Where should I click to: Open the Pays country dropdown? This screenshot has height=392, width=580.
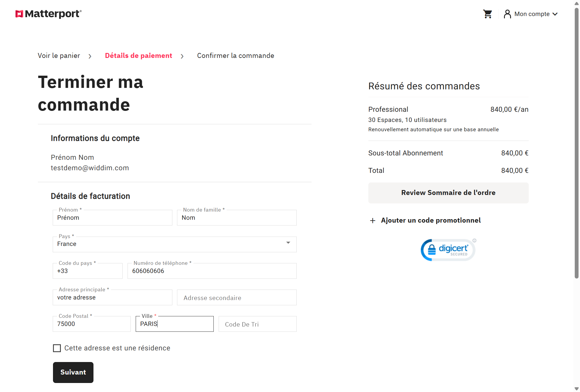tap(175, 244)
